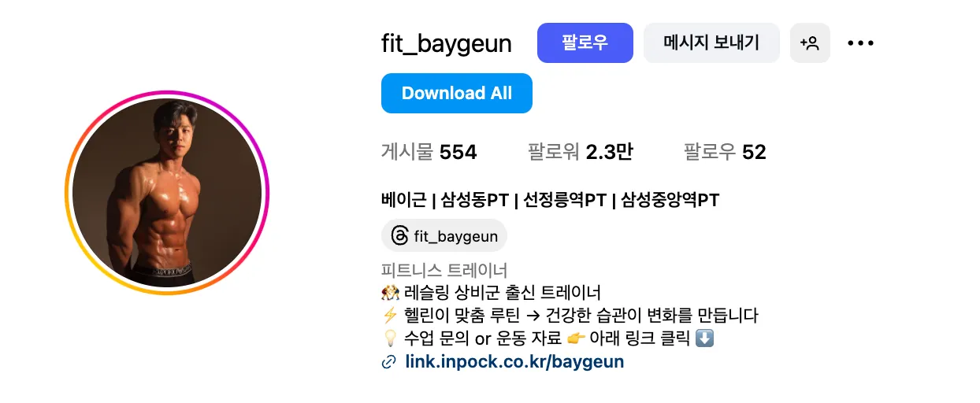980x403 pixels.
Task: Click the 메시지 보내기 message button
Action: tap(711, 43)
